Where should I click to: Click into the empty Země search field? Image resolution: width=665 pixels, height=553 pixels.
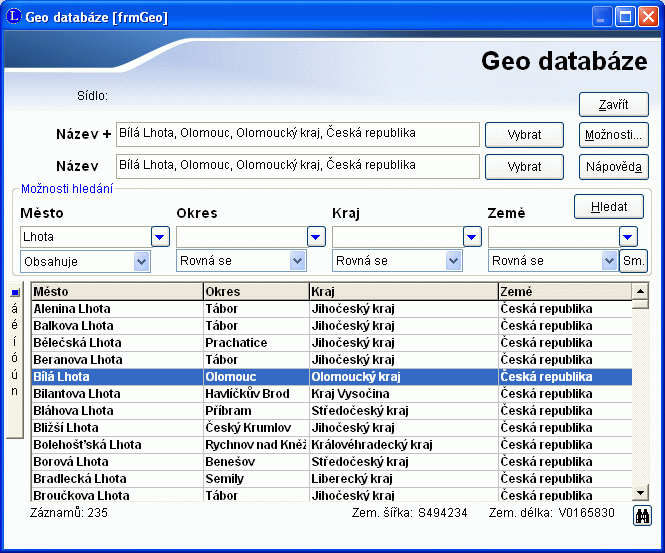tap(554, 237)
